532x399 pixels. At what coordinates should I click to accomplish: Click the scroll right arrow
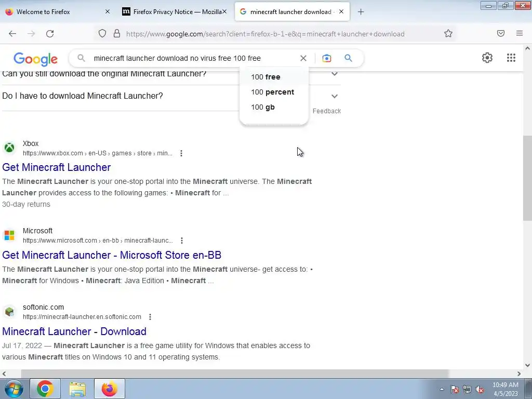[519, 374]
